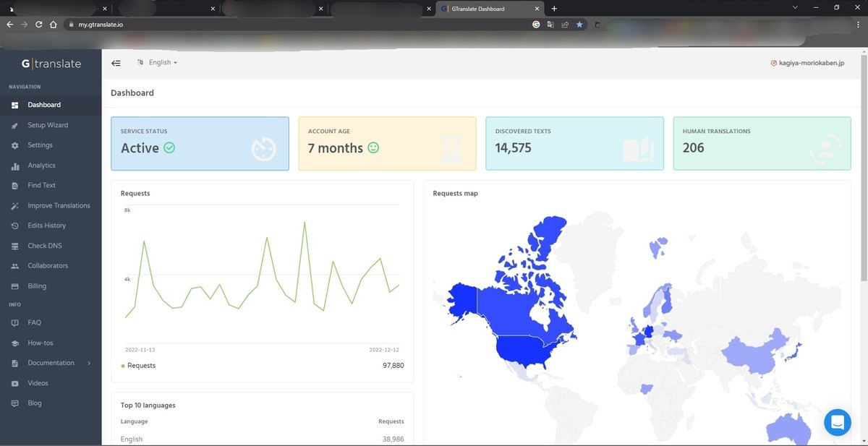This screenshot has width=868, height=446.
Task: Click the browser reload icon
Action: pyautogui.click(x=38, y=24)
